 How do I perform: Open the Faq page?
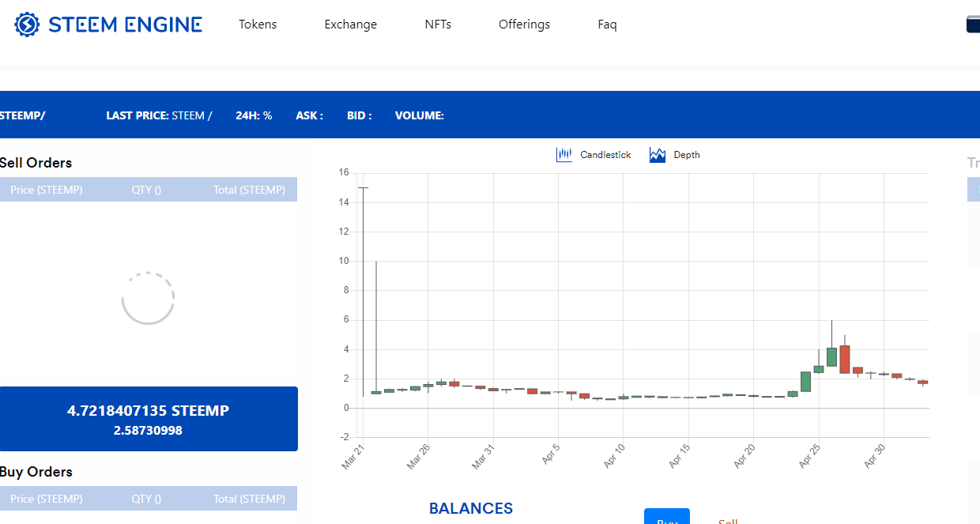click(x=607, y=25)
